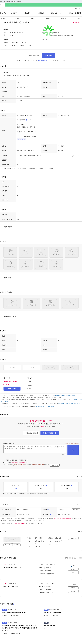Click the 면접 selection method box
The height and width of the screenshot is (644, 82).
pos(31,367)
